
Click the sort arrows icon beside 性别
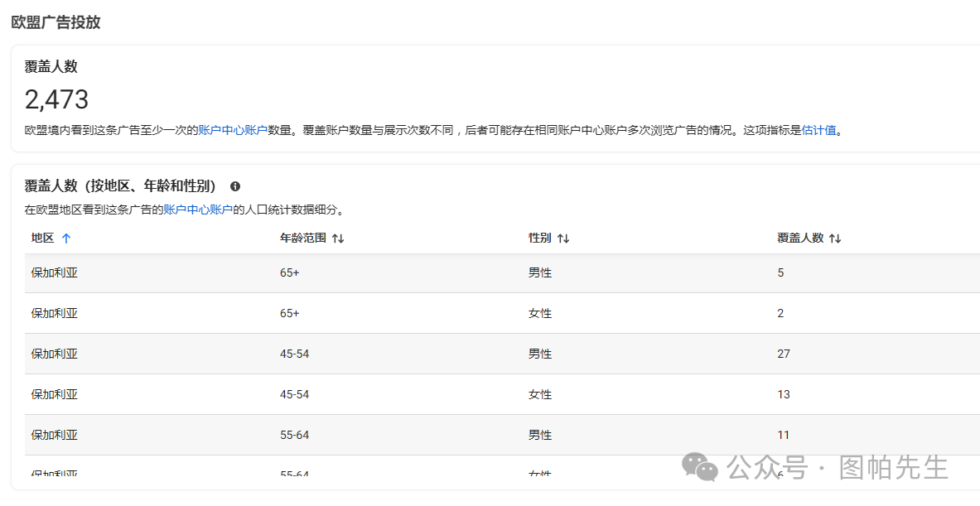563,239
